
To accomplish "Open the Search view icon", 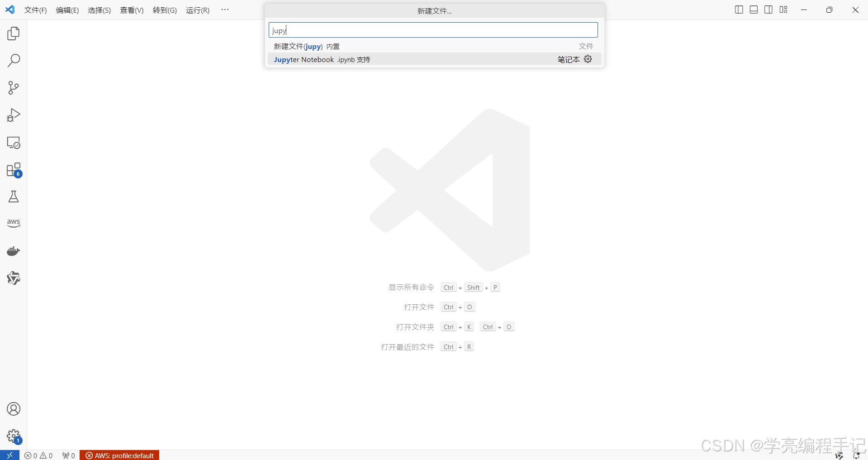I will pos(14,61).
